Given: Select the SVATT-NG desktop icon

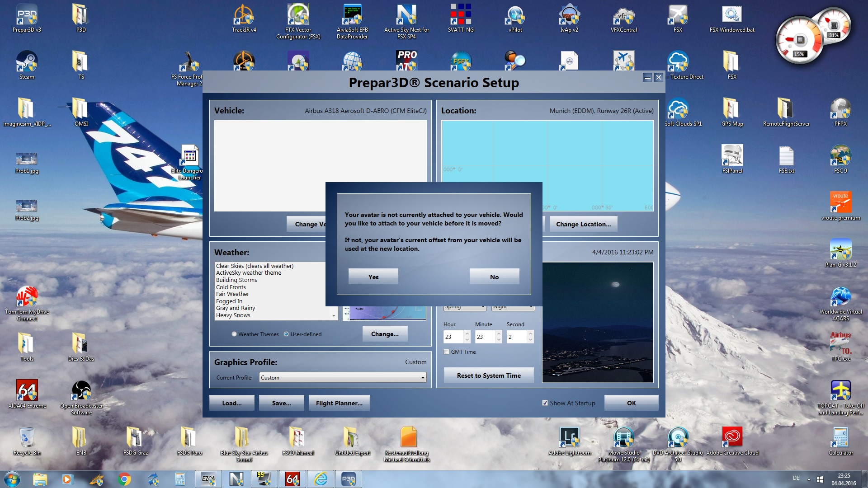Looking at the screenshot, I should (x=461, y=18).
